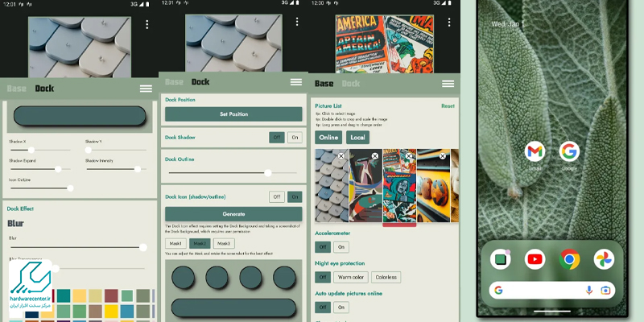
Task: Switch to Dock tab in Picture List panel
Action: coord(350,84)
